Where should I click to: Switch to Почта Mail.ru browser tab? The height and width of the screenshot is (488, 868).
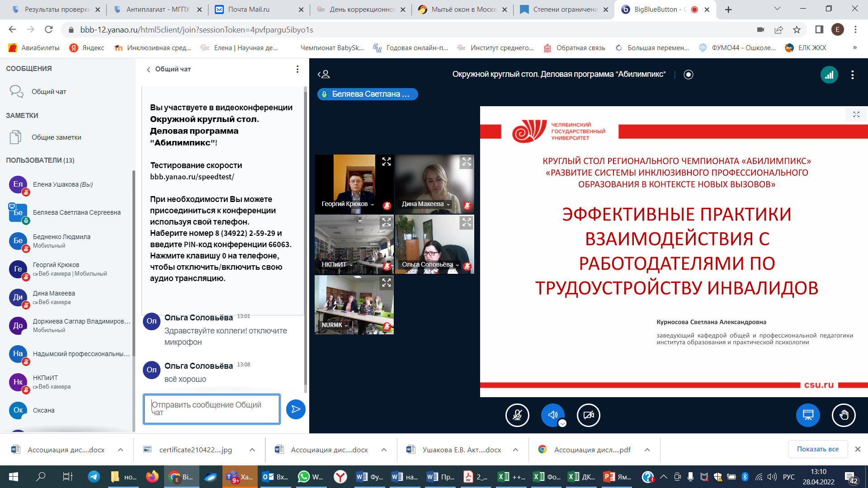tap(249, 9)
